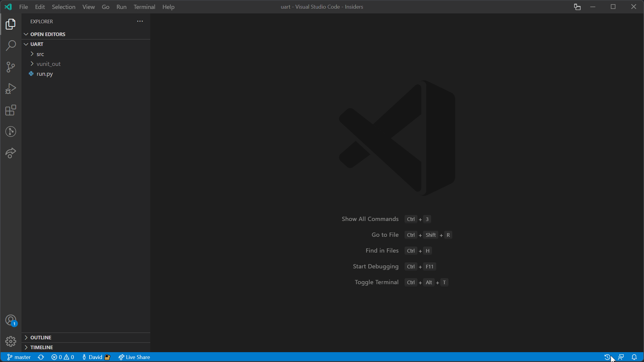Open the Manage gear menu
This screenshot has height=362, width=644.
tap(11, 341)
